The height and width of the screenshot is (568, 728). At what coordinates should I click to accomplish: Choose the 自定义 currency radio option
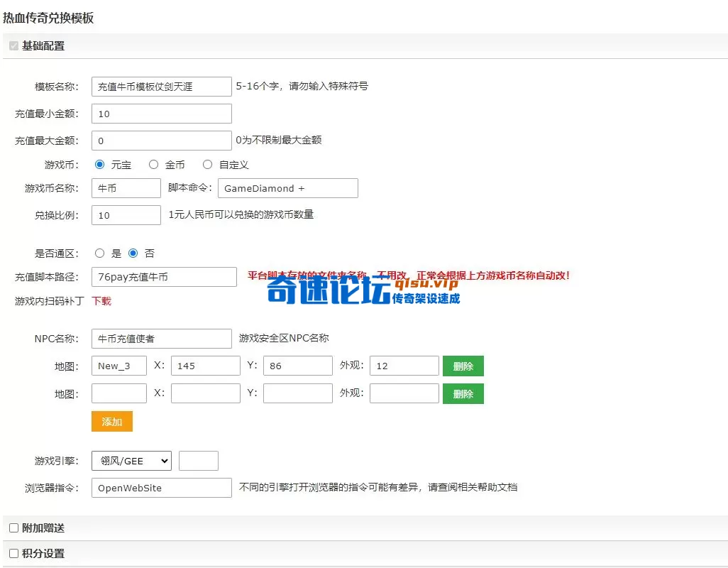coord(207,165)
